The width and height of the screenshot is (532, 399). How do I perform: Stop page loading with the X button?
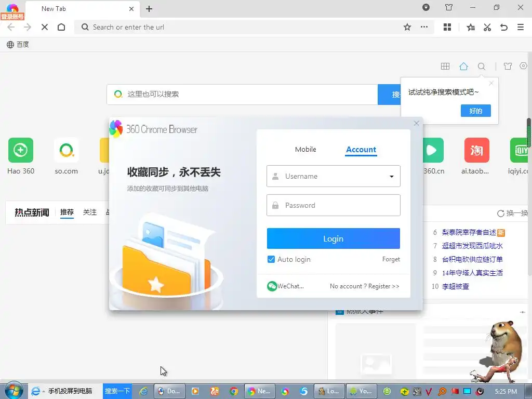45,27
